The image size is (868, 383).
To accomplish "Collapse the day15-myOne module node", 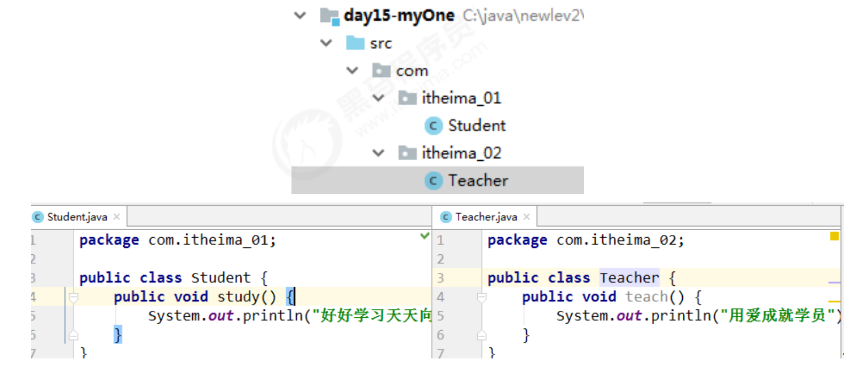I will click(300, 15).
